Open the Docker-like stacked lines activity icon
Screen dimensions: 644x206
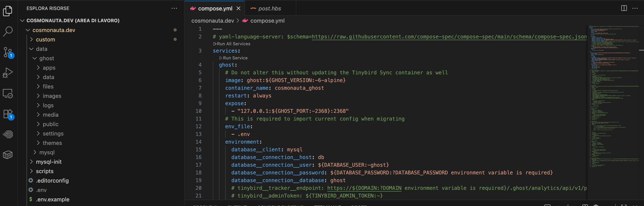point(8,134)
